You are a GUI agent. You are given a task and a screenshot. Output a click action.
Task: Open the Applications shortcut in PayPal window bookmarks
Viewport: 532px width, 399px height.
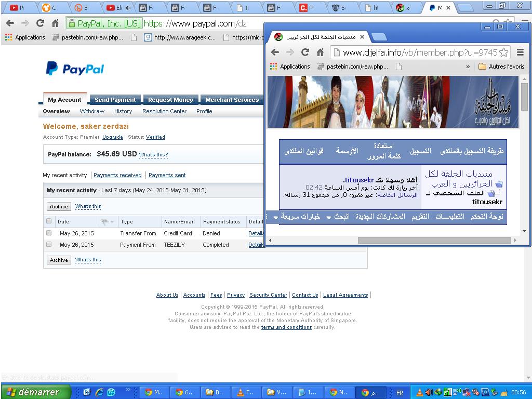[x=25, y=37]
